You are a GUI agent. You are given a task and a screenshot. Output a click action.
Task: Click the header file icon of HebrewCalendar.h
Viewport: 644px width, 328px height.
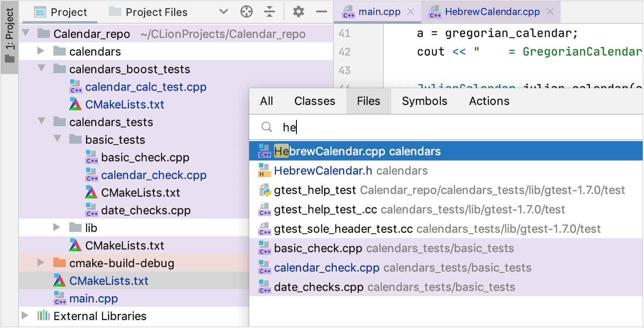264,171
